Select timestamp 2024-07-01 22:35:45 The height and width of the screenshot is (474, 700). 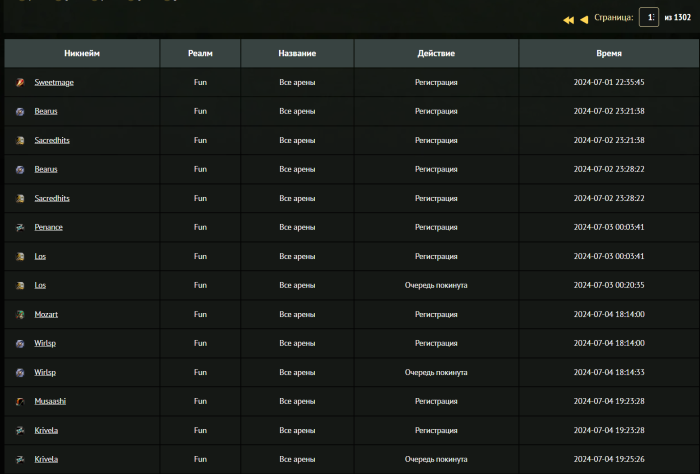click(609, 82)
